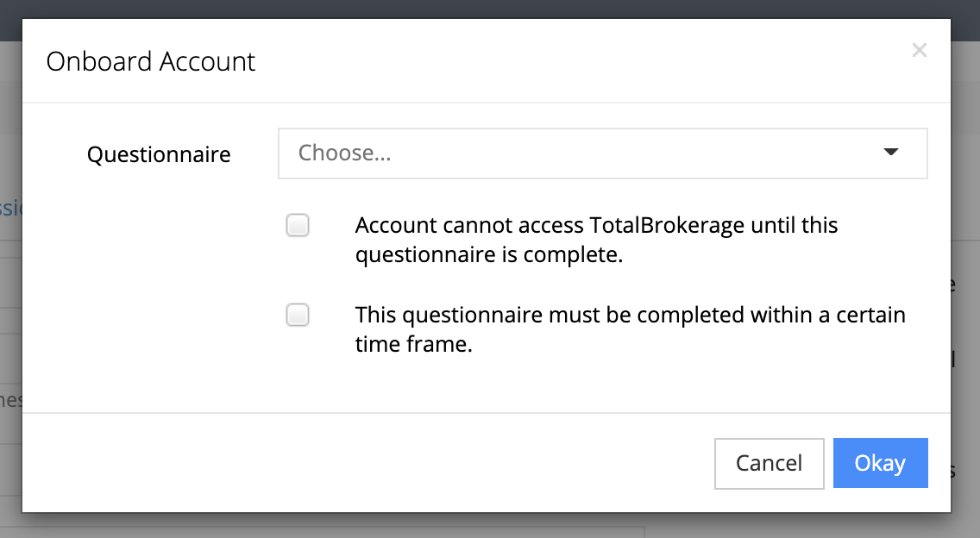Image resolution: width=980 pixels, height=538 pixels.
Task: Click the partially hidden blue link at left edge
Action: coord(10,208)
